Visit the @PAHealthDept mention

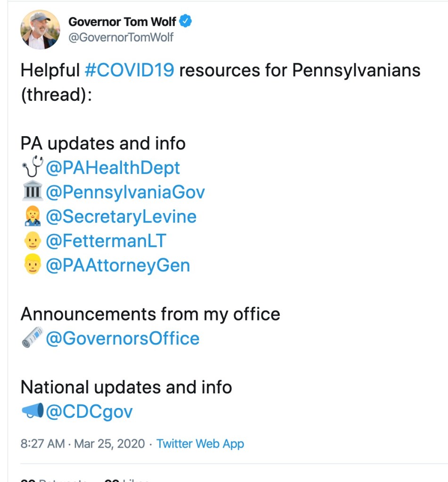coord(113,168)
